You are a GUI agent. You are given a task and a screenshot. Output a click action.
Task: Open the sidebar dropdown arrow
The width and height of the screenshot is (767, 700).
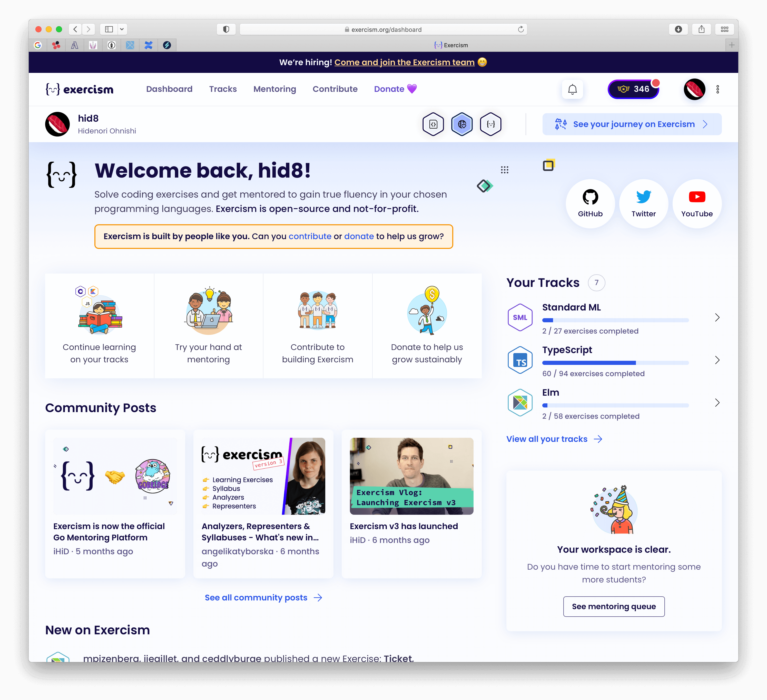[122, 29]
